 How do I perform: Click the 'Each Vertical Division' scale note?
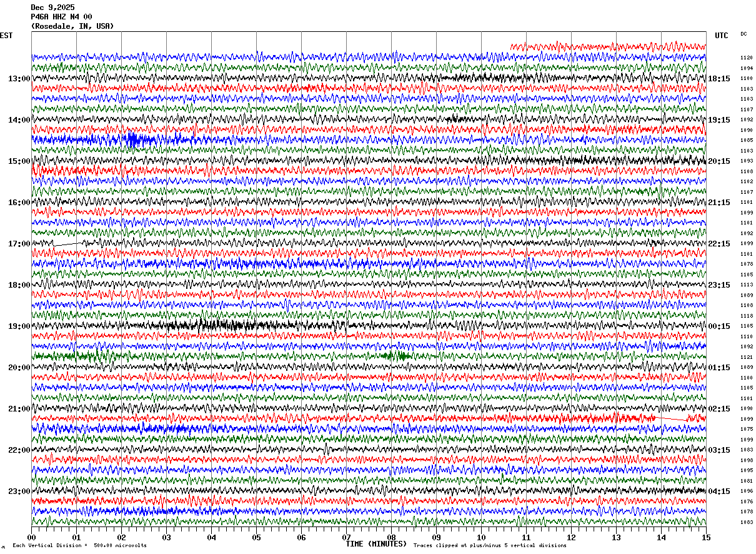79,546
